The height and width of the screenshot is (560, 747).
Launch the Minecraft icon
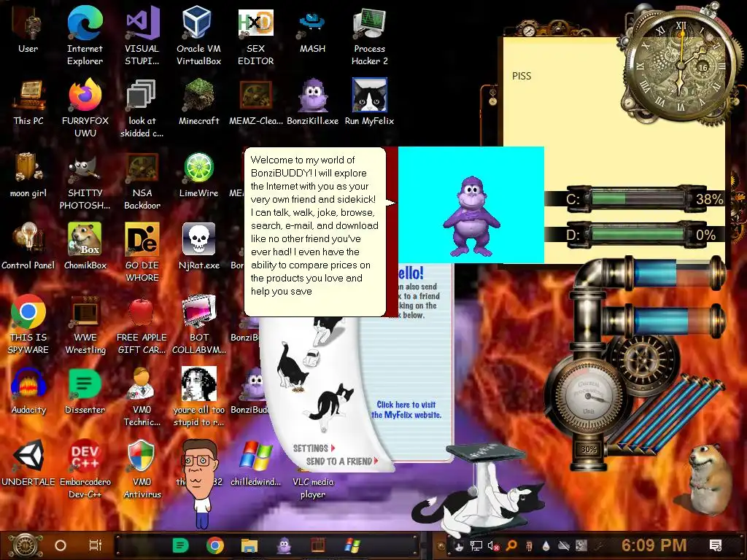(x=198, y=102)
